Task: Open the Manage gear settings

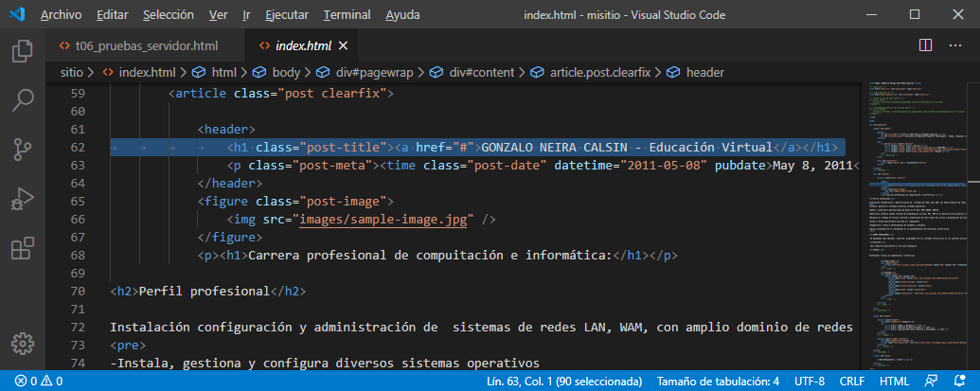Action: coord(23,343)
